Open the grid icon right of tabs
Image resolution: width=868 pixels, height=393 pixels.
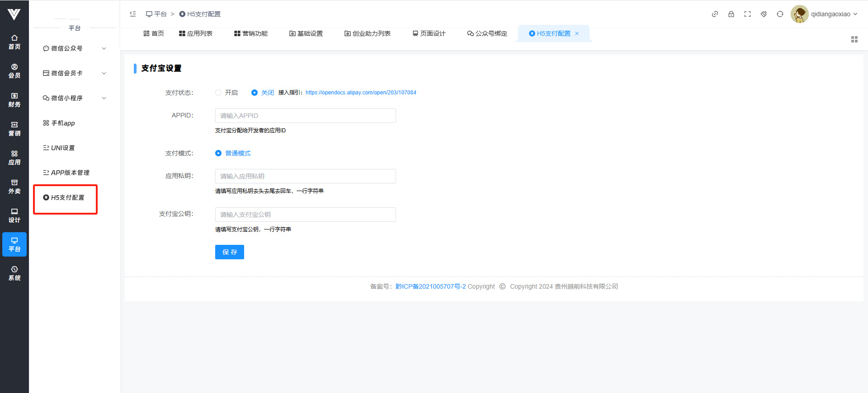854,39
